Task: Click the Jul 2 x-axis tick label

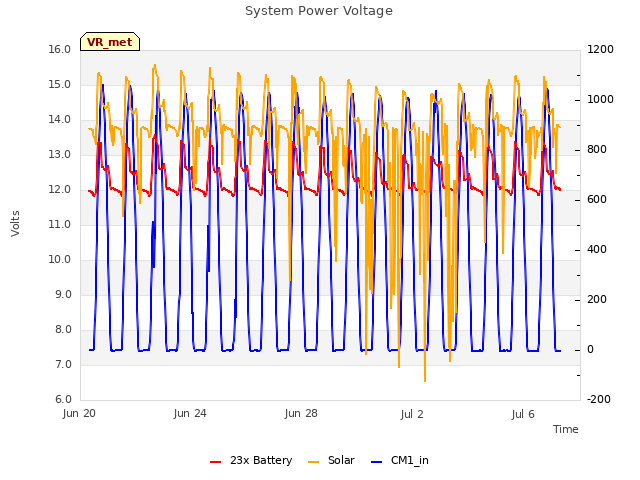Action: click(x=412, y=414)
